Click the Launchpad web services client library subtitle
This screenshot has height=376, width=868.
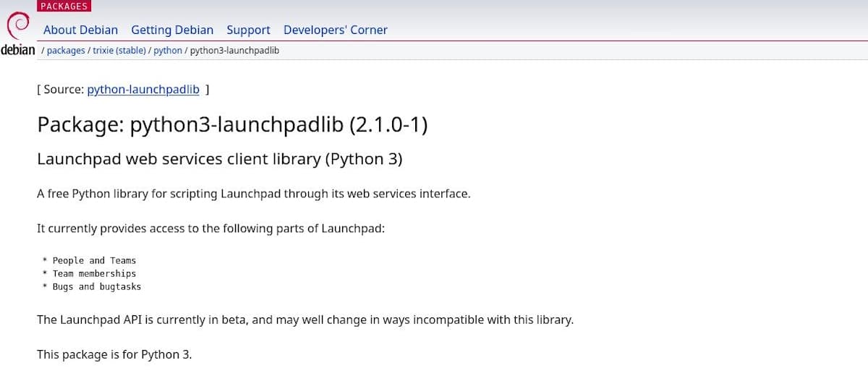click(x=219, y=159)
